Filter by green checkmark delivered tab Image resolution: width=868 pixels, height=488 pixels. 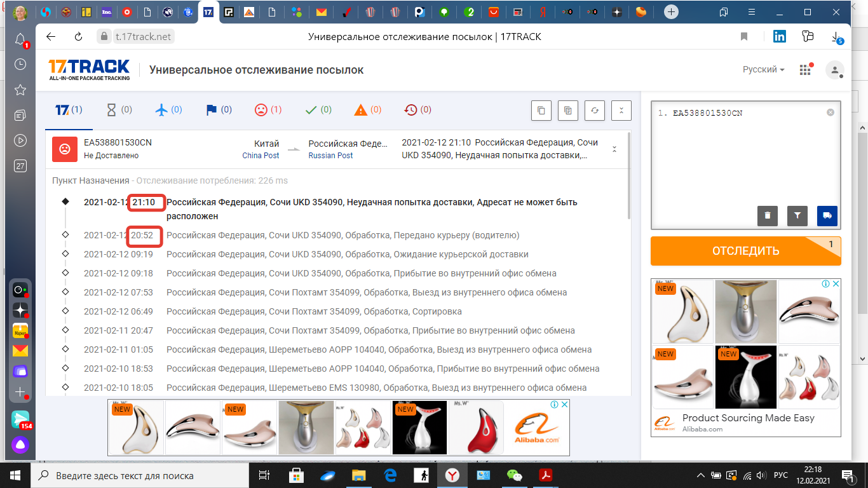[x=318, y=110]
